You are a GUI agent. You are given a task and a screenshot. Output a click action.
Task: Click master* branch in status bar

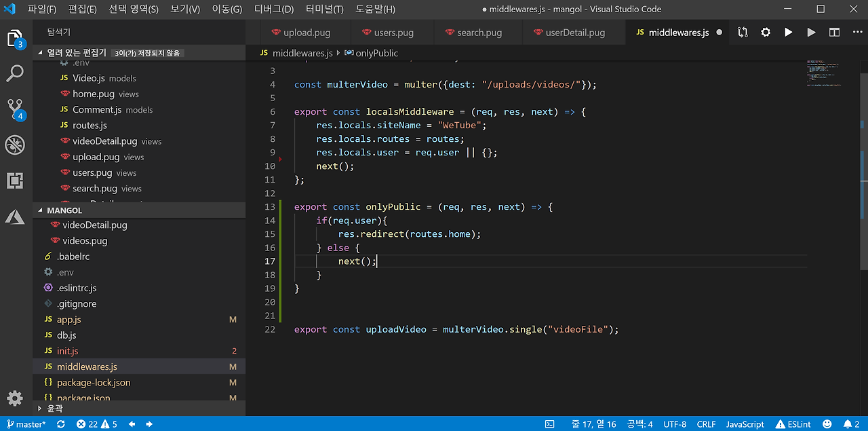pyautogui.click(x=26, y=424)
